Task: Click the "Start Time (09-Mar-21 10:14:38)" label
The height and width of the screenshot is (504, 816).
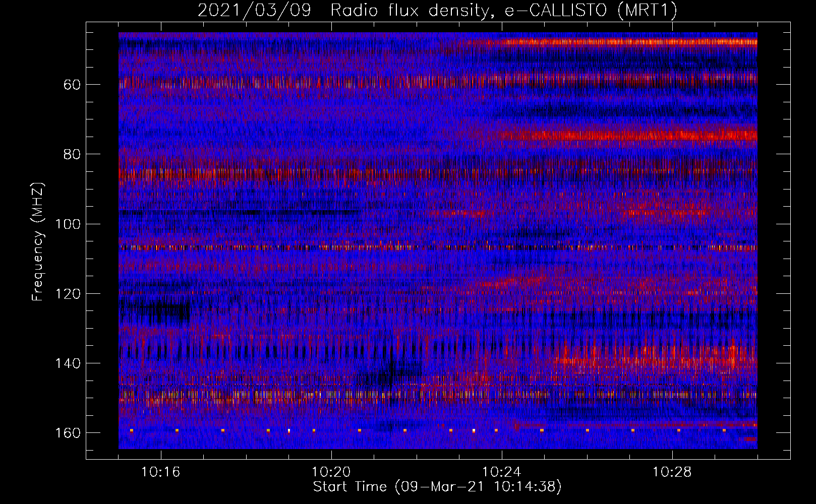Action: point(437,487)
